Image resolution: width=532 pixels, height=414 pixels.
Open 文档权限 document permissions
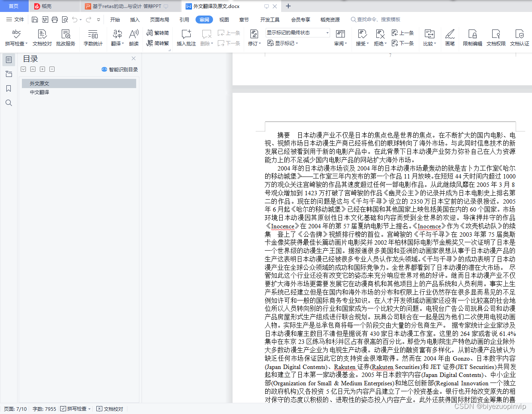(496, 38)
